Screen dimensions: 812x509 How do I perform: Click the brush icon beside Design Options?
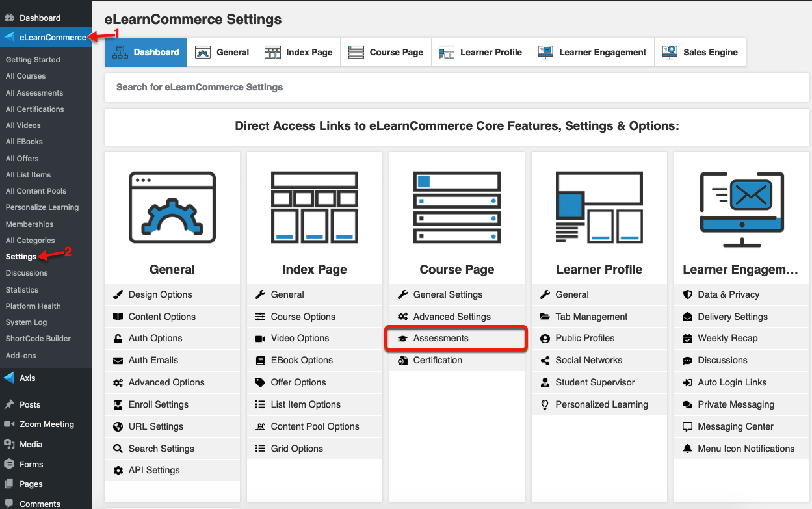coord(118,294)
